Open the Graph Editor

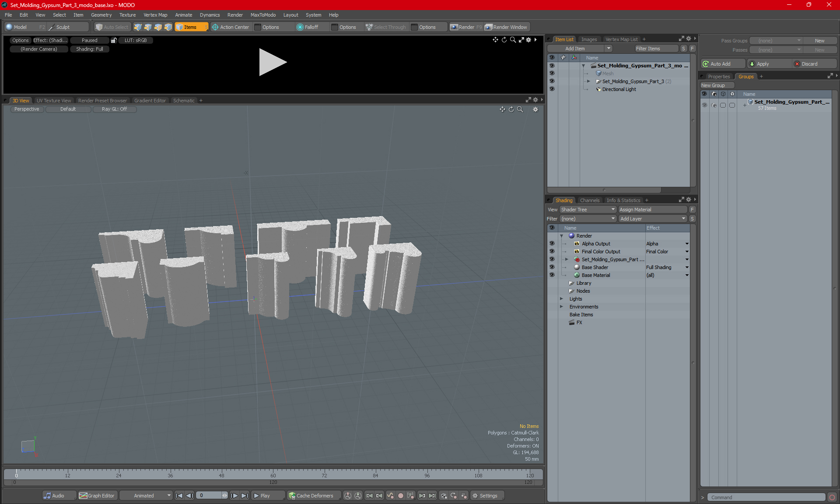pyautogui.click(x=97, y=496)
